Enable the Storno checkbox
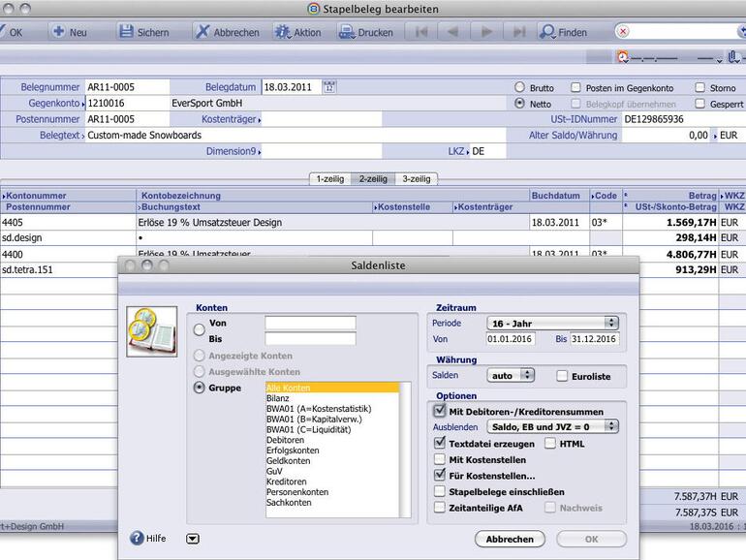 (699, 87)
